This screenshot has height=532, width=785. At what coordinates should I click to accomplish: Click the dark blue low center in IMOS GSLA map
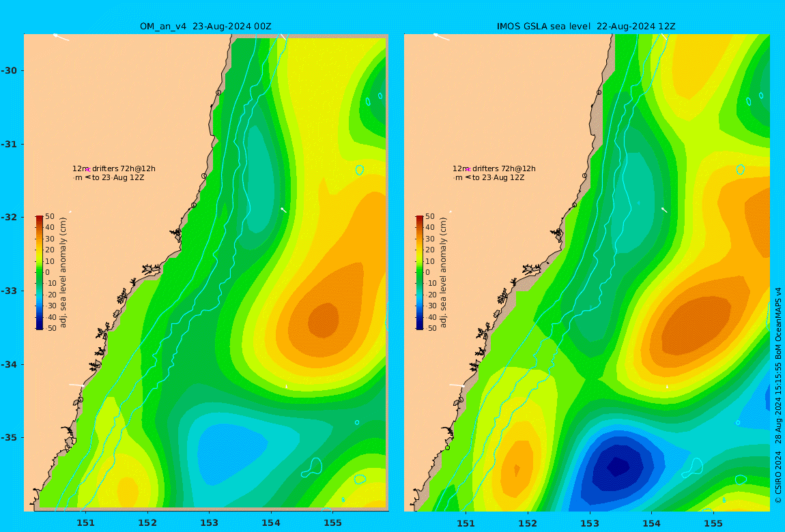point(618,467)
